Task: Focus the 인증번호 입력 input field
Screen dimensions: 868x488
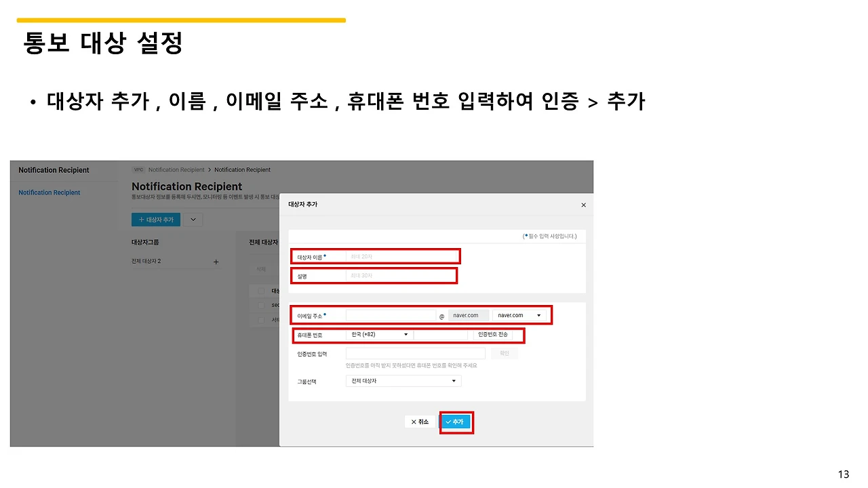Action: click(x=416, y=353)
